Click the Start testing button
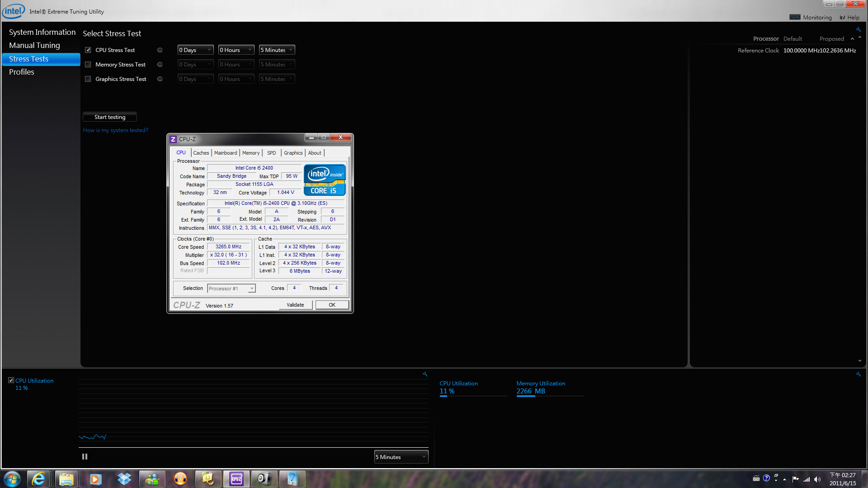This screenshot has height=488, width=868. coord(110,117)
